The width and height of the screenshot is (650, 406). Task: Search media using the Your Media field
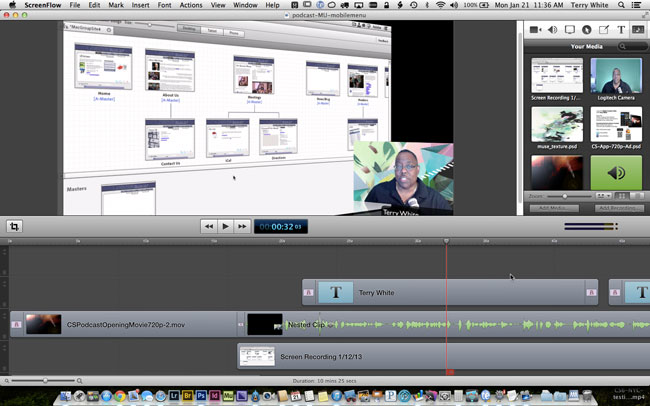pos(633,46)
